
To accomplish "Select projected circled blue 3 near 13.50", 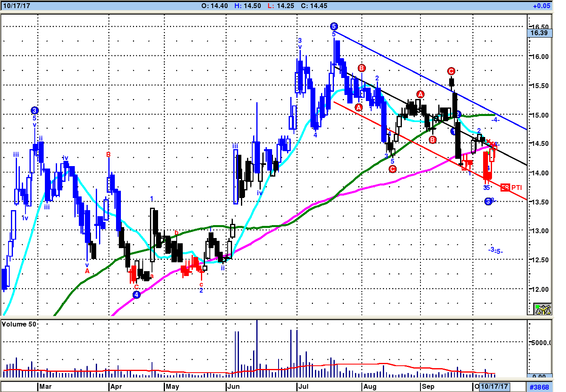I will tap(488, 201).
